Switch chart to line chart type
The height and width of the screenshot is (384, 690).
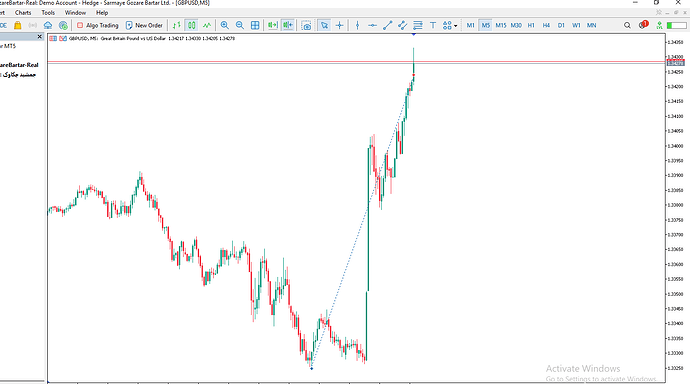click(206, 26)
